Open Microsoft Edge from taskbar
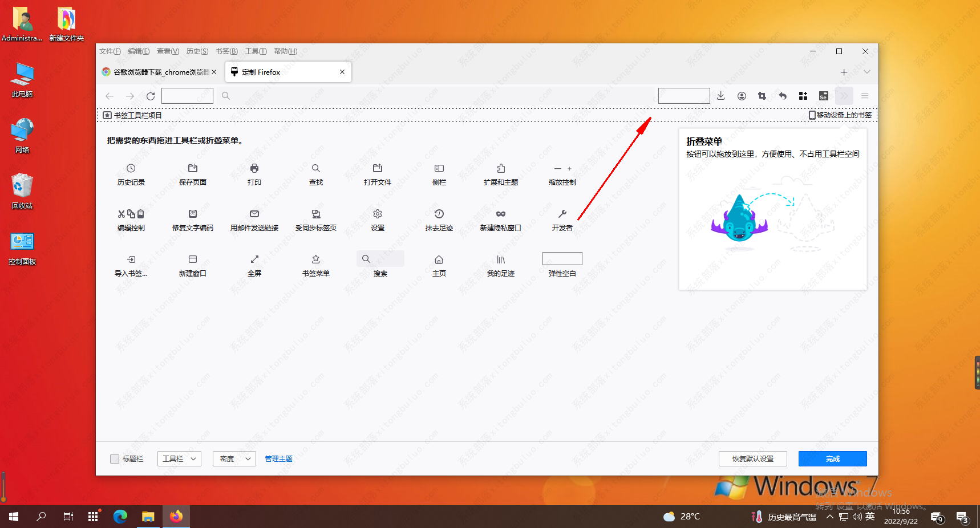This screenshot has height=528, width=980. click(x=120, y=517)
